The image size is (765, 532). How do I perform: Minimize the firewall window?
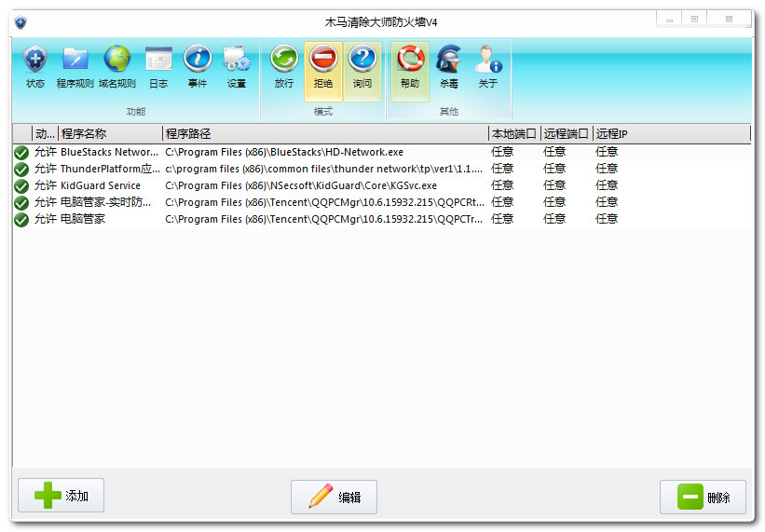(x=669, y=20)
